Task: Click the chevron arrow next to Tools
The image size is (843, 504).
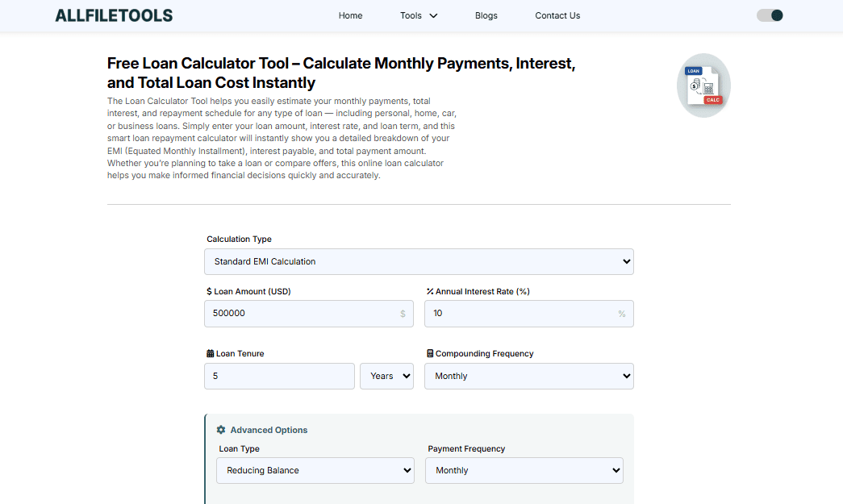Action: 433,15
